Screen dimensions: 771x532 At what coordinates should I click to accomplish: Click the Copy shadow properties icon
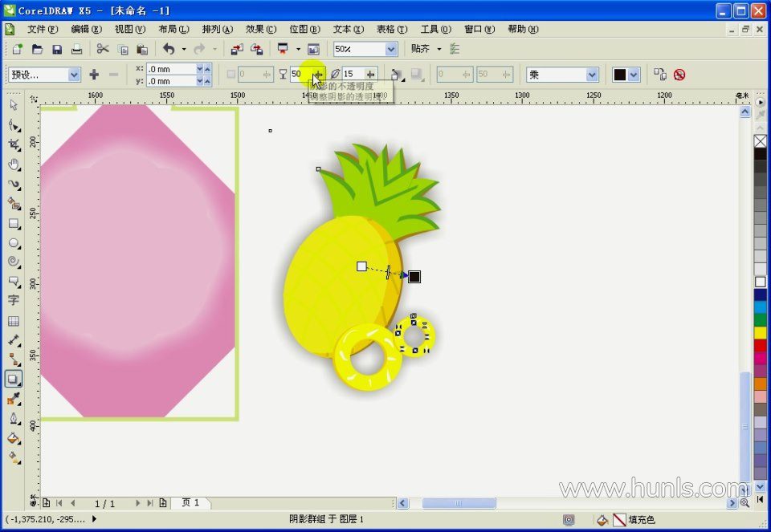[x=660, y=75]
